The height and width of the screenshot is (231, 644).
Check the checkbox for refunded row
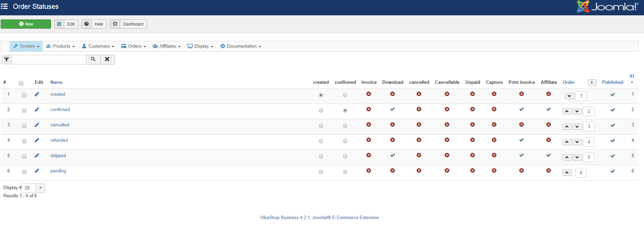24,141
